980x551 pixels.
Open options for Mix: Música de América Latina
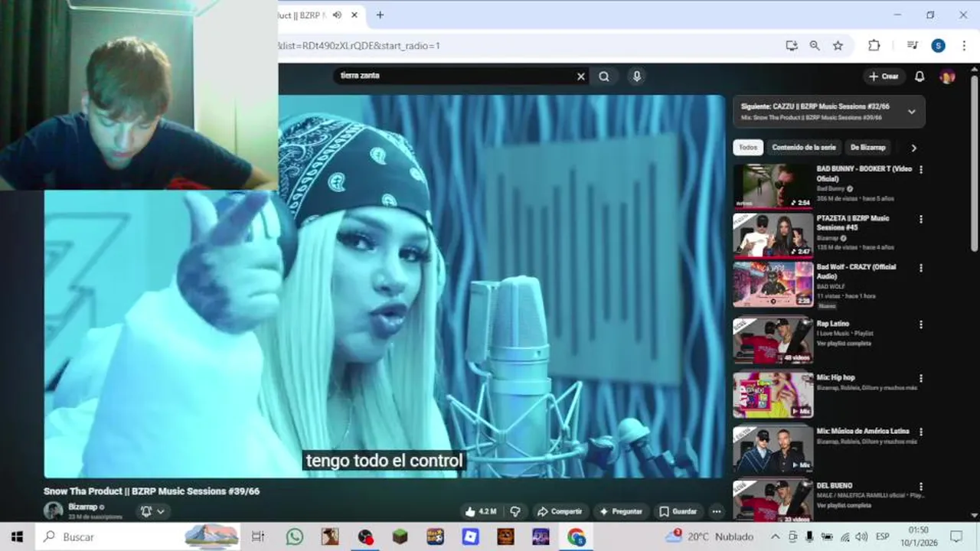pyautogui.click(x=920, y=432)
